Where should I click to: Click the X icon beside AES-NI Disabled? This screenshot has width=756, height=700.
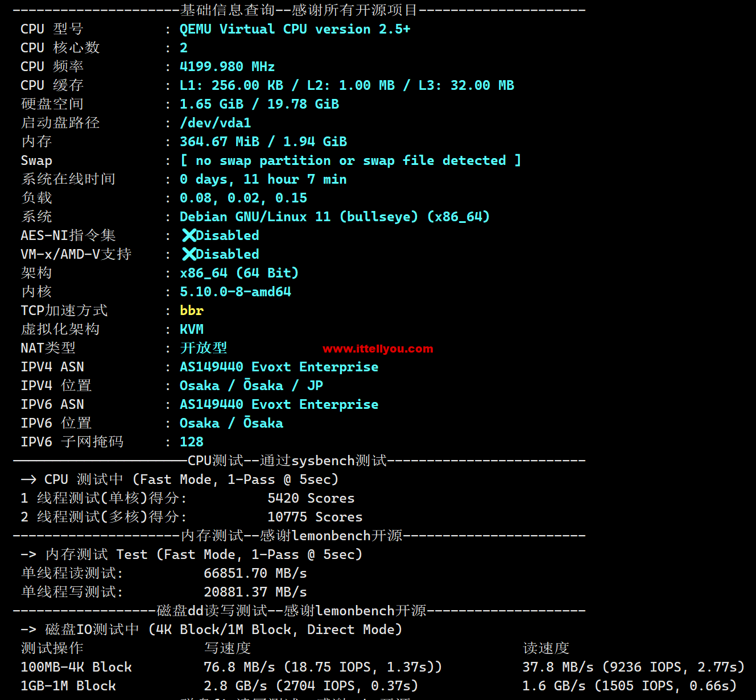tap(189, 235)
